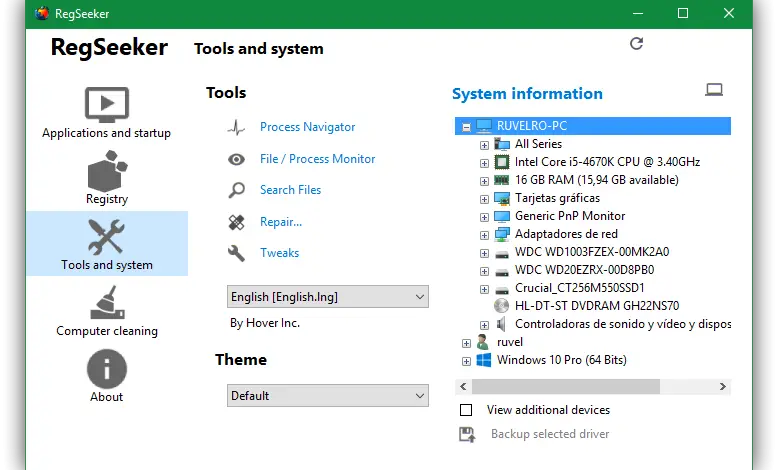Screen dimensions: 778x470
Task: Expand the Intel Core i5-4670K node
Action: pos(485,162)
